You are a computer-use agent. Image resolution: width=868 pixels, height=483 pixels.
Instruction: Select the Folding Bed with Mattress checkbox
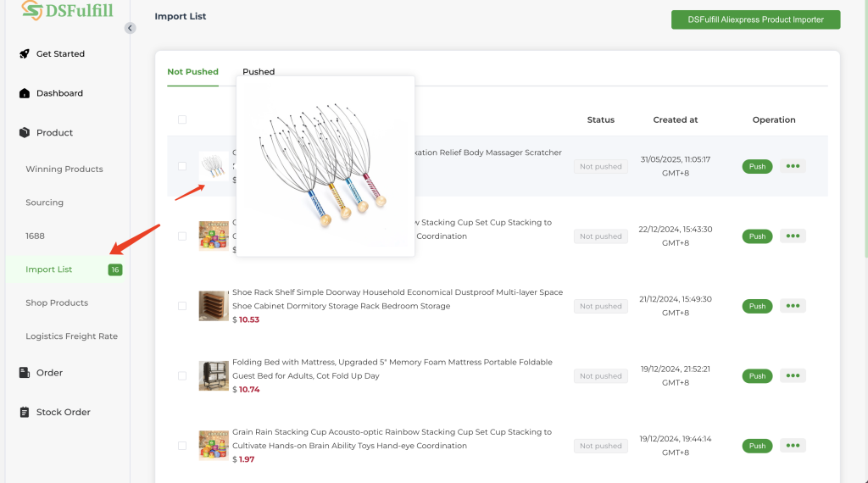[x=182, y=375]
